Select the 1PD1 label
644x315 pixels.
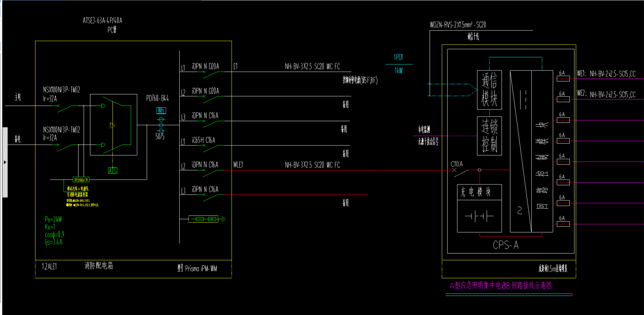pyautogui.click(x=399, y=58)
